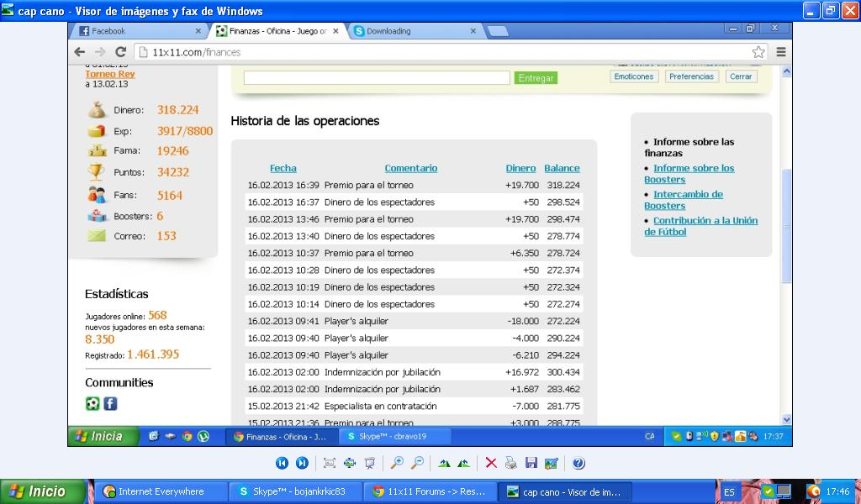Start slideshow from the viewer toolbar
The height and width of the screenshot is (504, 861).
[x=370, y=463]
